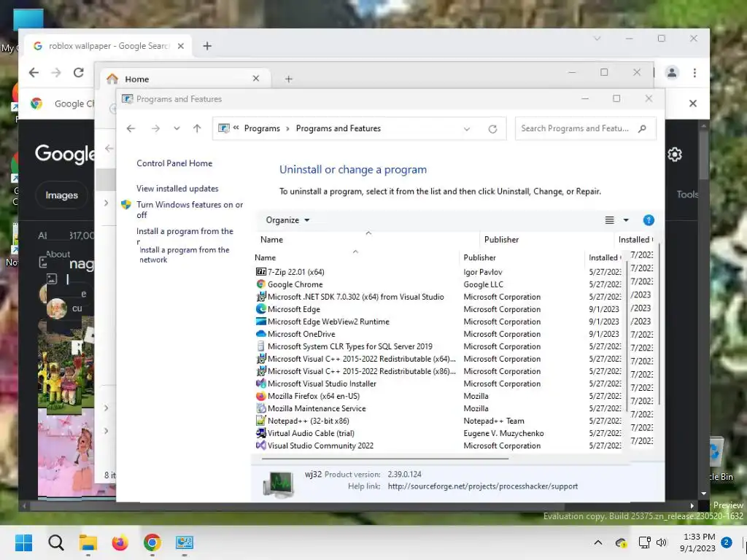The width and height of the screenshot is (747, 560).
Task: Open the volume icon in system tray
Action: [661, 542]
